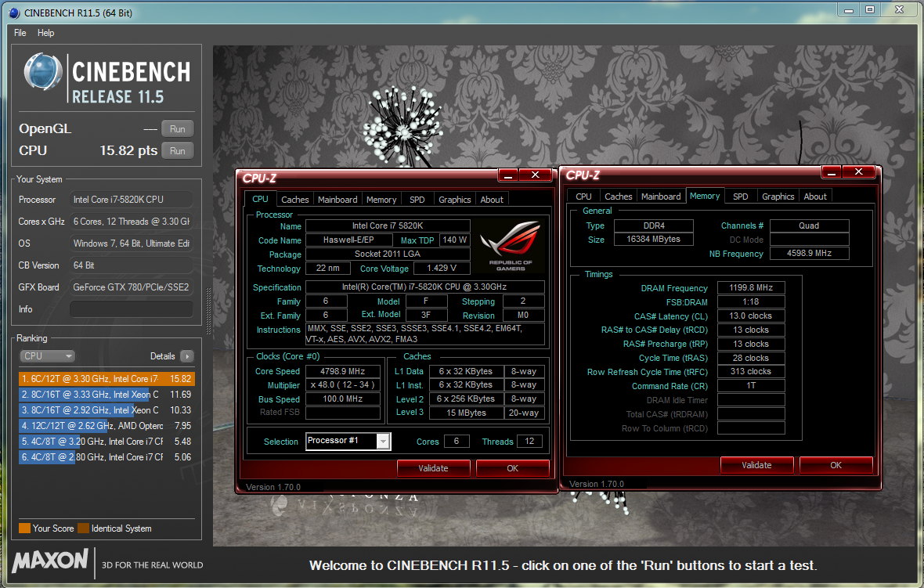Click the CAS# Latency value 13.0 clocks
This screenshot has height=588, width=924.
pyautogui.click(x=751, y=316)
